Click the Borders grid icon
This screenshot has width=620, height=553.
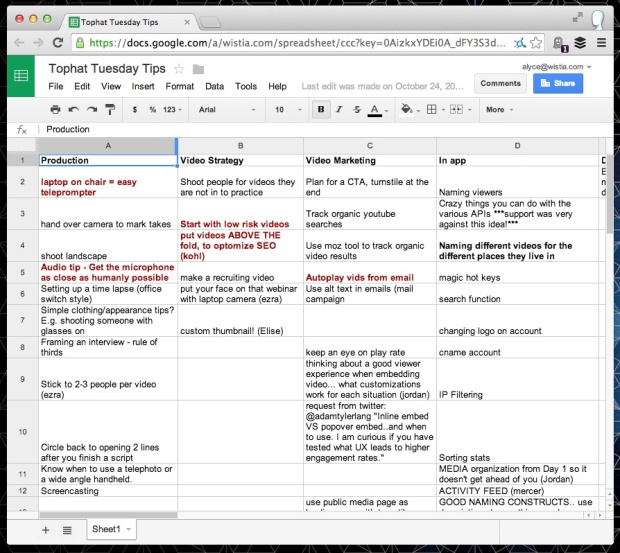[432, 109]
